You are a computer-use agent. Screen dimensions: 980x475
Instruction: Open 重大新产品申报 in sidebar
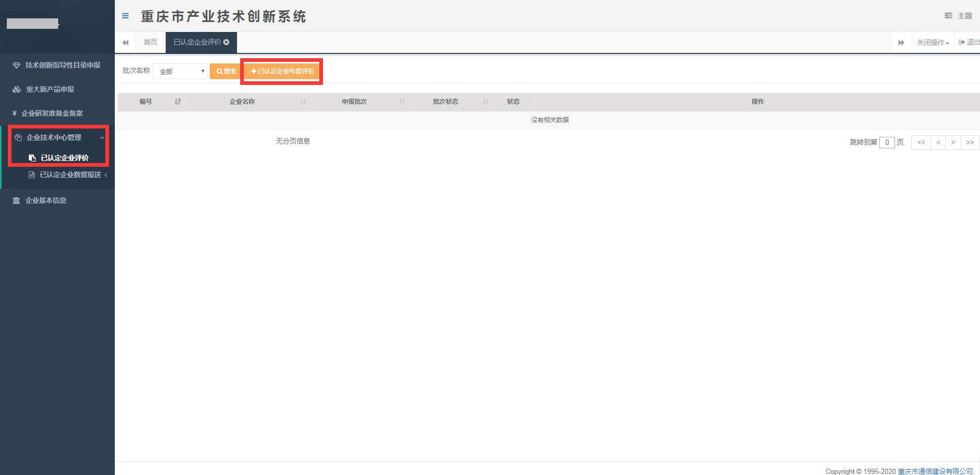50,89
